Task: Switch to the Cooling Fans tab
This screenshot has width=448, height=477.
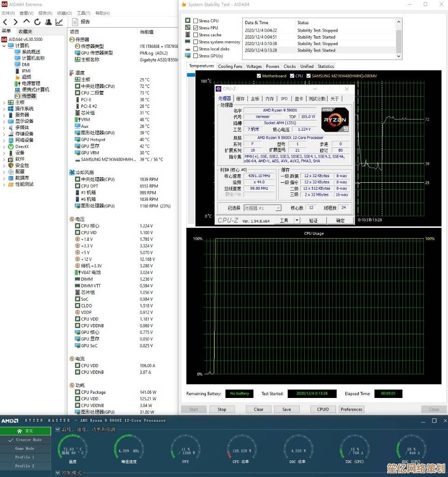Action: (230, 66)
